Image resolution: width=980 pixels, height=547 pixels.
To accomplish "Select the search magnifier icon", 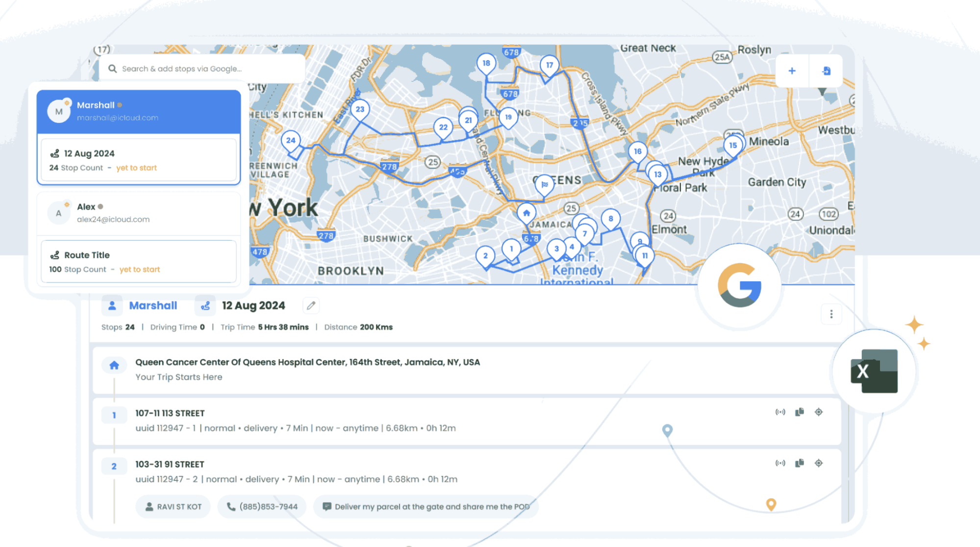I will [x=113, y=69].
